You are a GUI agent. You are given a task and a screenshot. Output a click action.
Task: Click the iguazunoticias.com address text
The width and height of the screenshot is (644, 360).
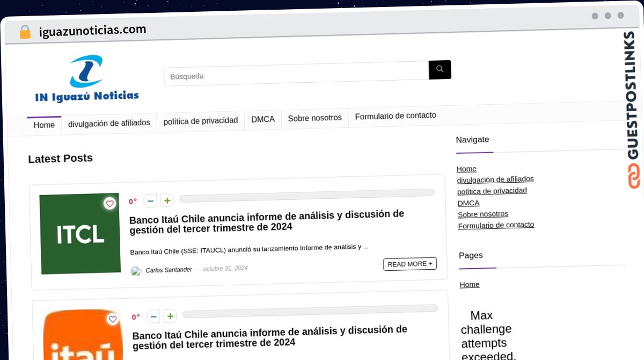[x=92, y=30]
